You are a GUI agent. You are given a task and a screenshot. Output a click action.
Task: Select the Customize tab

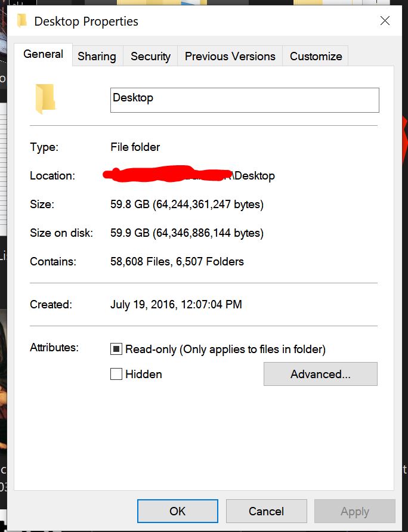click(316, 56)
